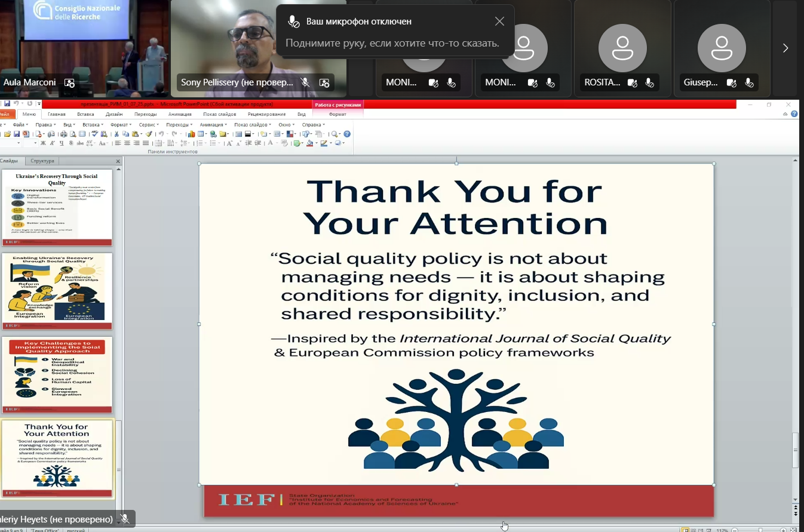Open the Вставка classic menu dropdown
The height and width of the screenshot is (532, 804).
point(93,125)
